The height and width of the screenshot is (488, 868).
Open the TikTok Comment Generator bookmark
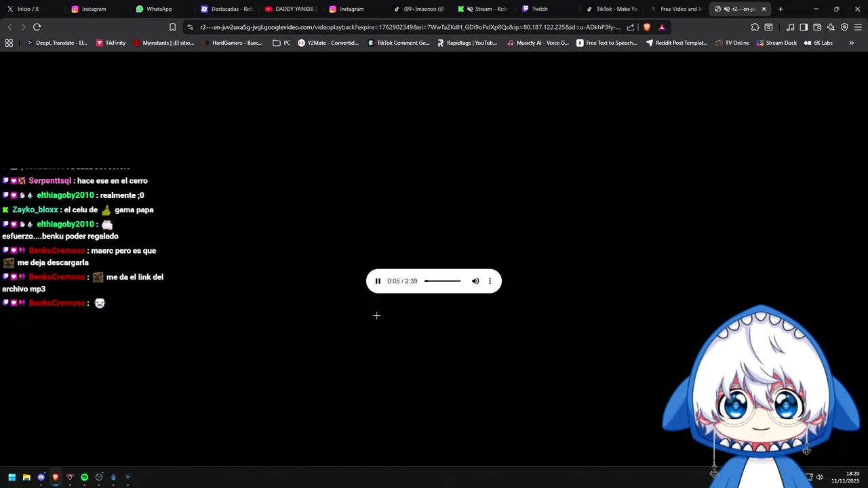click(x=399, y=43)
